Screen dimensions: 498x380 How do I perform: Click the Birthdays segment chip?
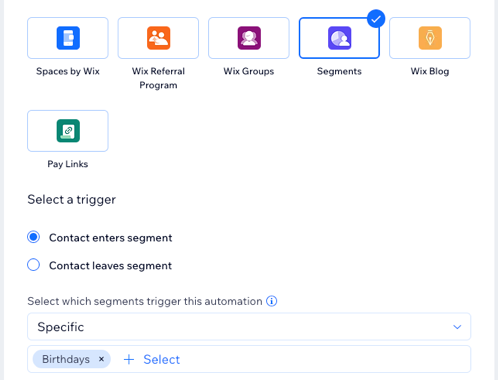tap(72, 359)
